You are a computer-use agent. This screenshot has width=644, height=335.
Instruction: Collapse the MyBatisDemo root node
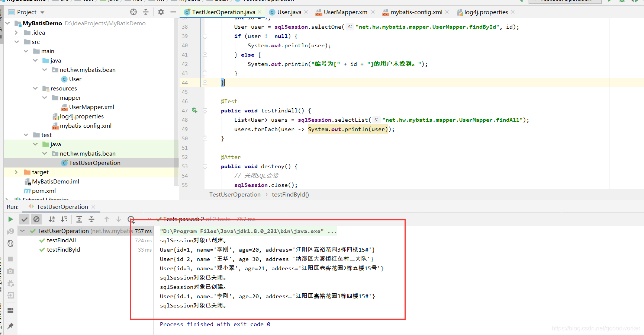tap(7, 23)
